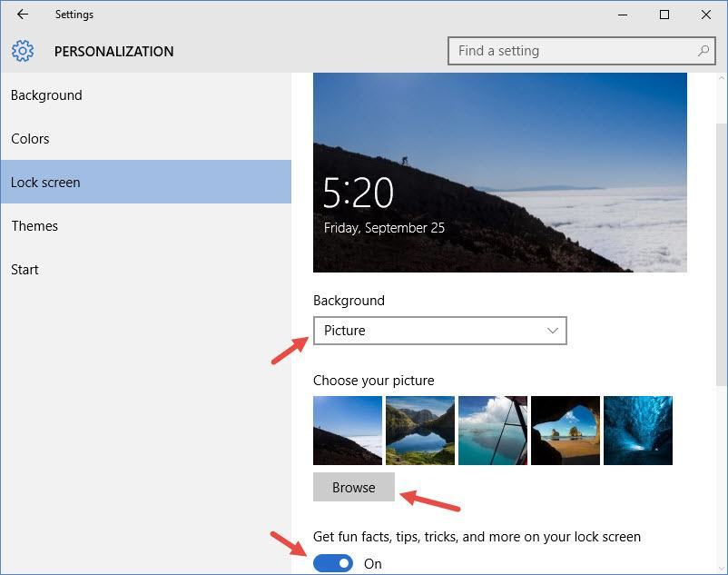
Task: Switch to the Colors section
Action: (30, 138)
